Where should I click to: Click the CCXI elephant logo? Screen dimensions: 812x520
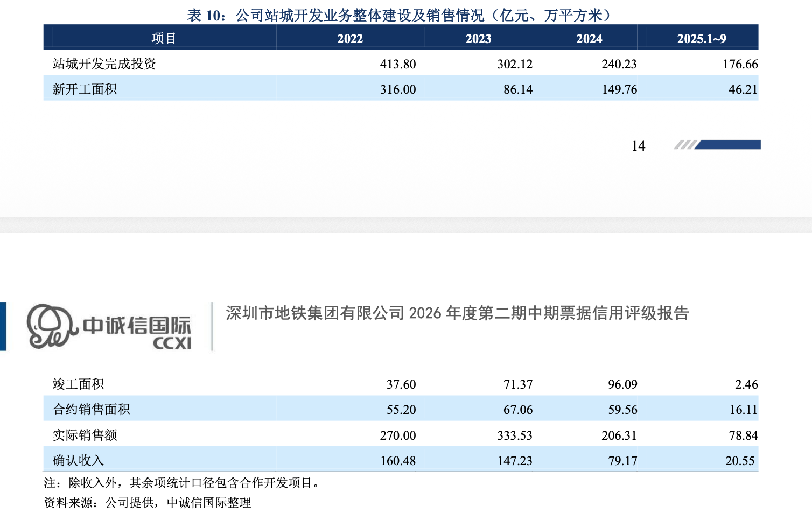(x=50, y=326)
